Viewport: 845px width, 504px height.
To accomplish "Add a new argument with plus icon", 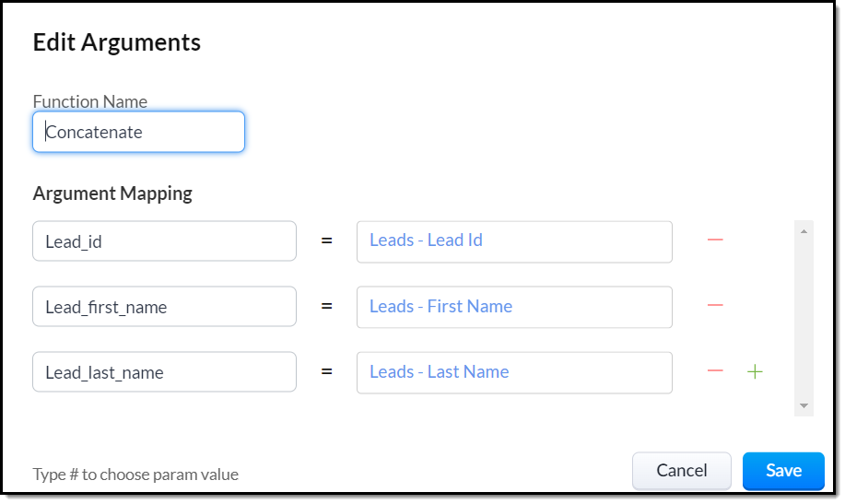I will click(x=755, y=372).
